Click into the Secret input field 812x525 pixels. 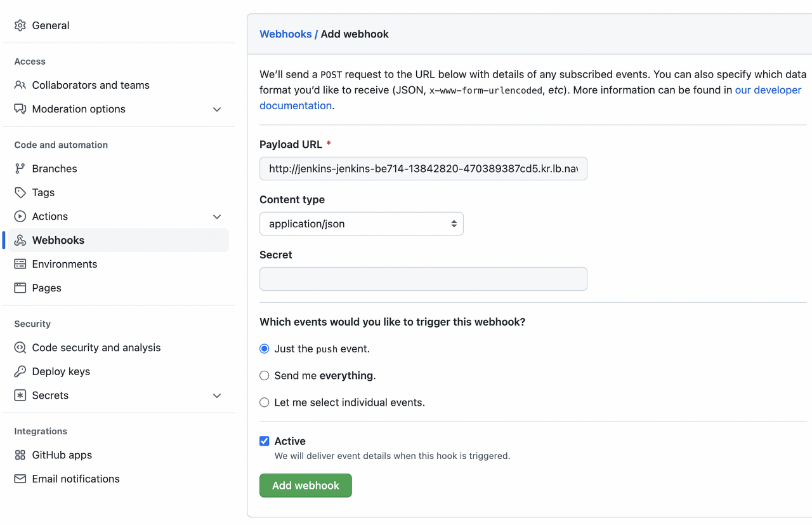click(423, 279)
